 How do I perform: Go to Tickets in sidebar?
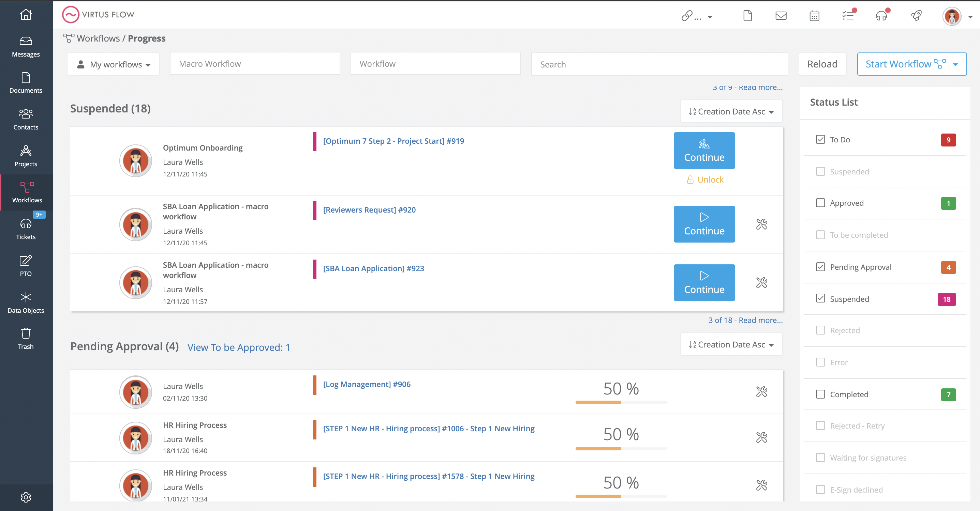point(26,229)
